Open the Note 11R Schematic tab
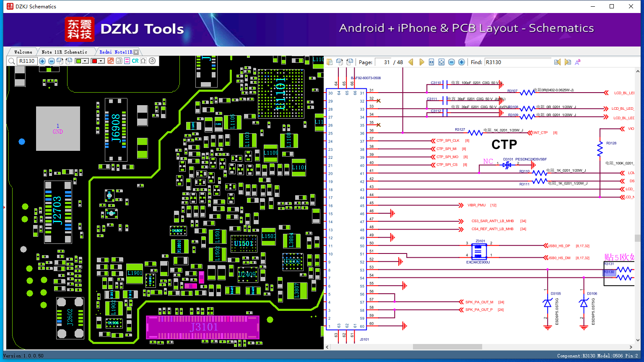Viewport: 644px width, 362px height. coord(65,52)
